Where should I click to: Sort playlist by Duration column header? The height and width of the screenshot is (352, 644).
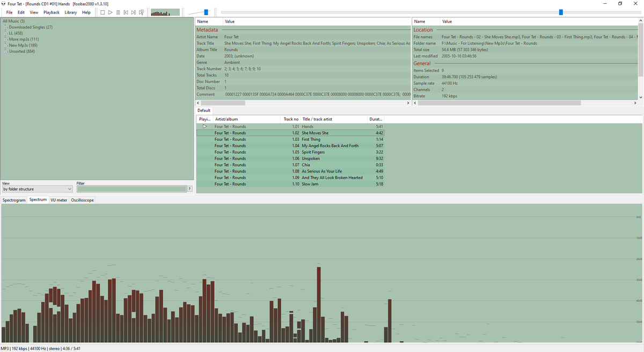click(376, 119)
